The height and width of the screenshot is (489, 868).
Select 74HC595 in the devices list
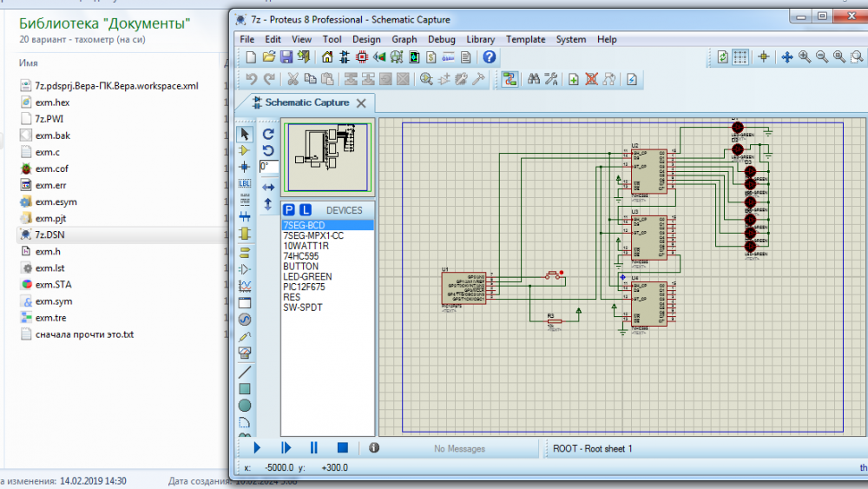[300, 256]
